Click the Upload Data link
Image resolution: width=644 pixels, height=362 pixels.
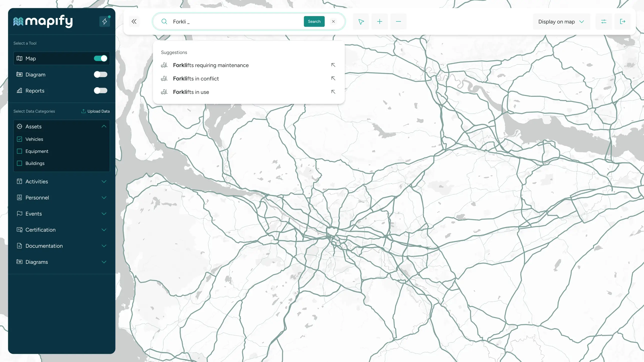[x=95, y=111]
